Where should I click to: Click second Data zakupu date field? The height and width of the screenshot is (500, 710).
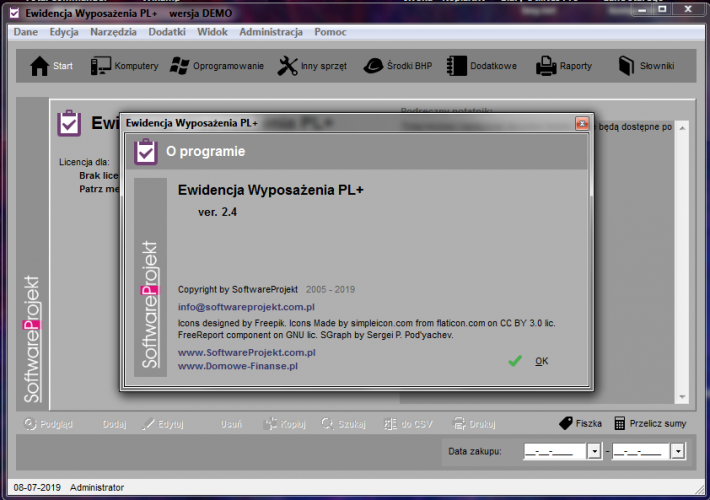(641, 452)
